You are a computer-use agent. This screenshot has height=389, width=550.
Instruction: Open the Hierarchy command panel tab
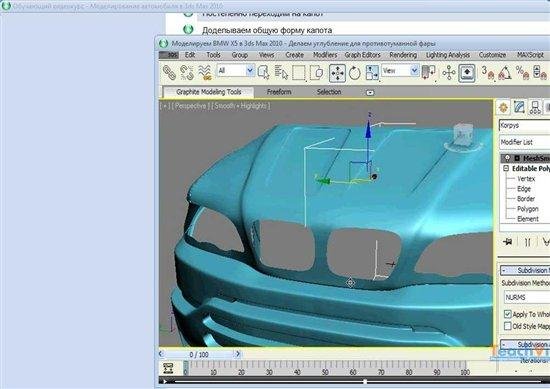(x=535, y=107)
